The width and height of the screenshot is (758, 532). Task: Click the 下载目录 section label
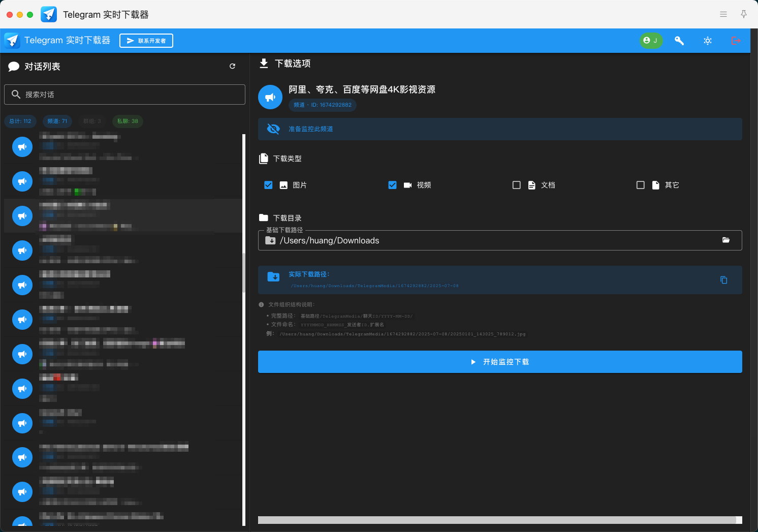click(x=288, y=218)
